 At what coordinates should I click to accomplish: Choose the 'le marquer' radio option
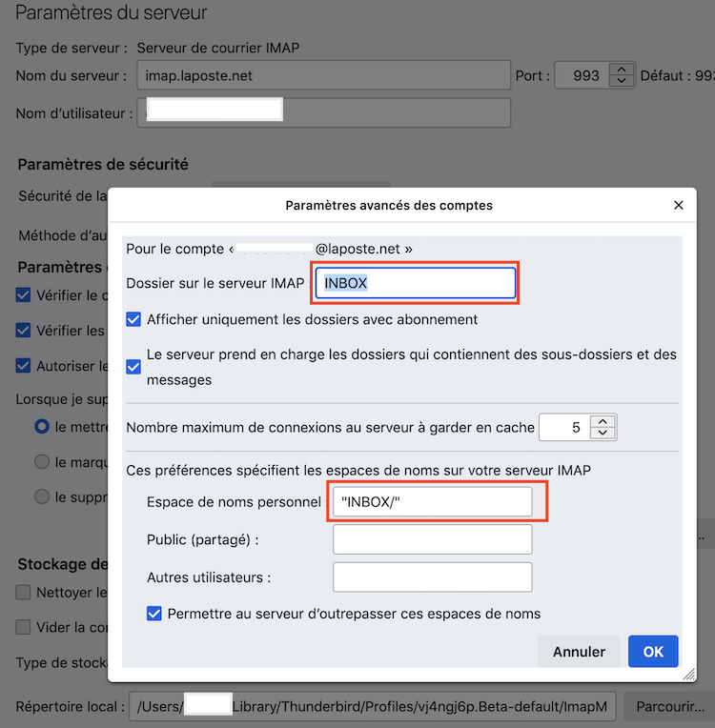pos(42,462)
